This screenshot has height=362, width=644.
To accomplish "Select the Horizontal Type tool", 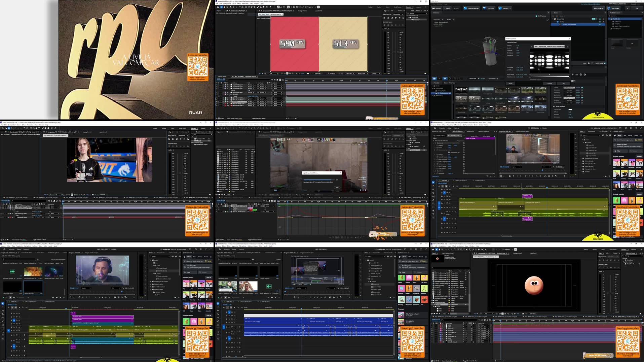I will pos(254,7).
